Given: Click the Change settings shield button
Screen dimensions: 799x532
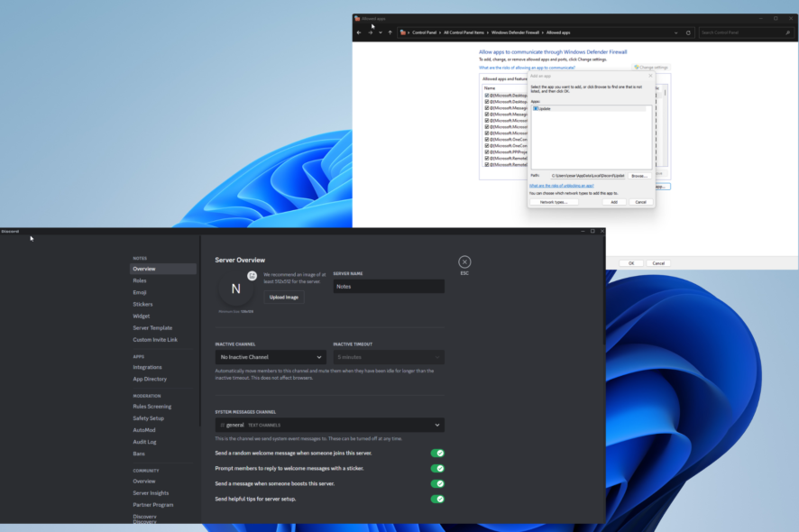Looking at the screenshot, I should [651, 68].
